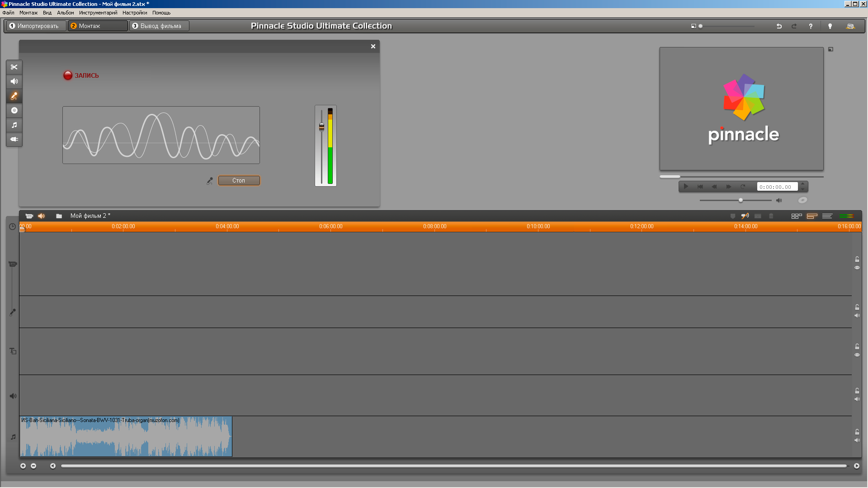Click the timescale clock icon
This screenshot has height=488, width=868.
point(13,227)
